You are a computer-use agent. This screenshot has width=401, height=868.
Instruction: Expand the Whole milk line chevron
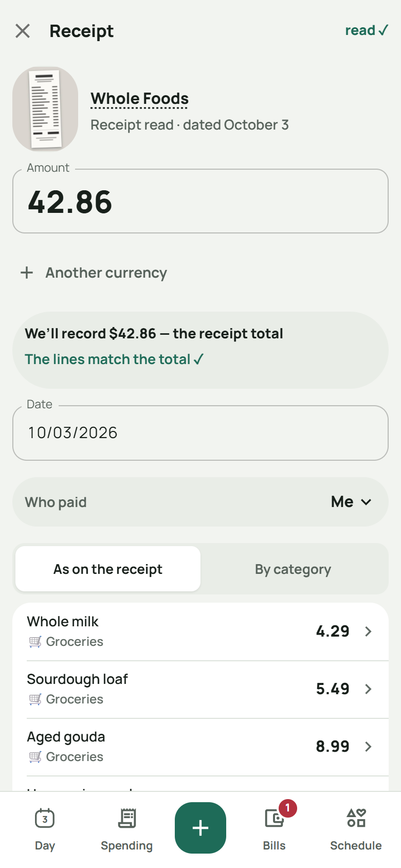(x=368, y=631)
